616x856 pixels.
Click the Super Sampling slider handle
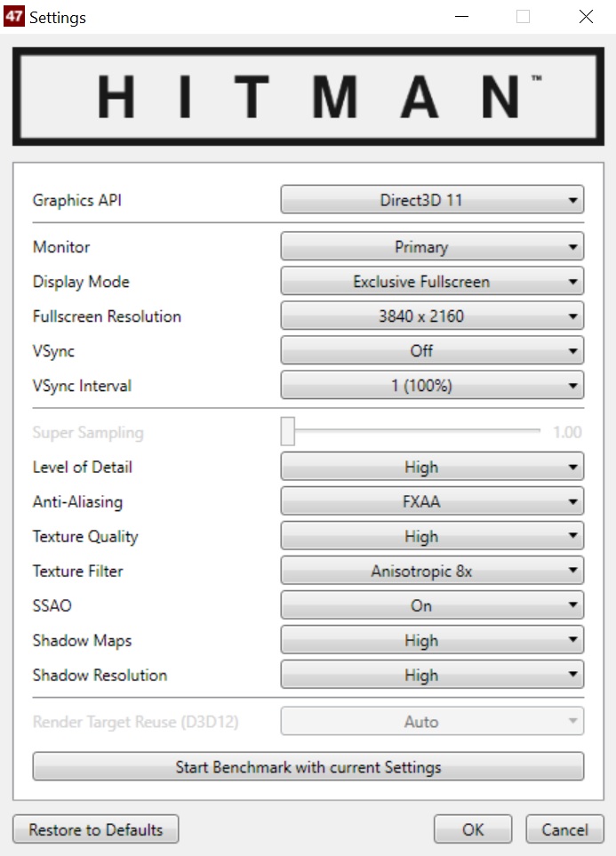tap(288, 431)
